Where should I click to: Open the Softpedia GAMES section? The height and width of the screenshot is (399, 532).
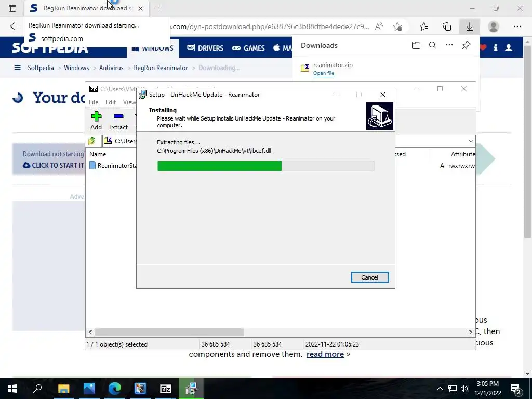pyautogui.click(x=248, y=48)
